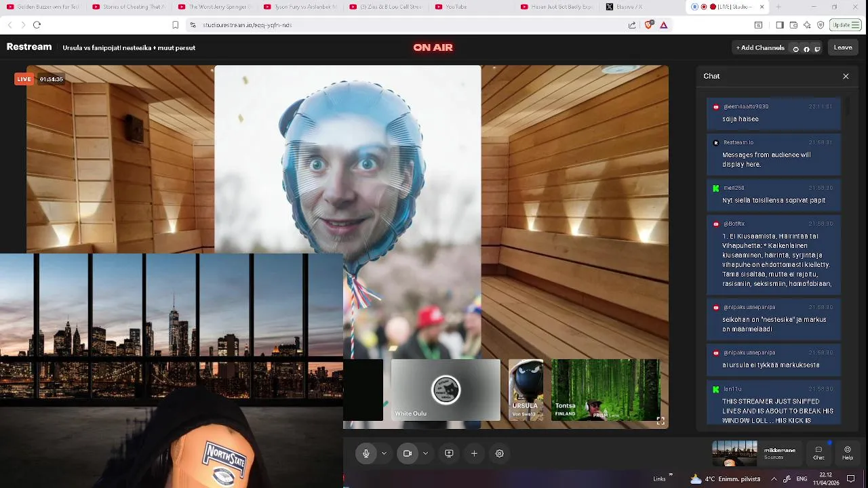Select the Tontsa FINLAND participant tile

tap(605, 390)
